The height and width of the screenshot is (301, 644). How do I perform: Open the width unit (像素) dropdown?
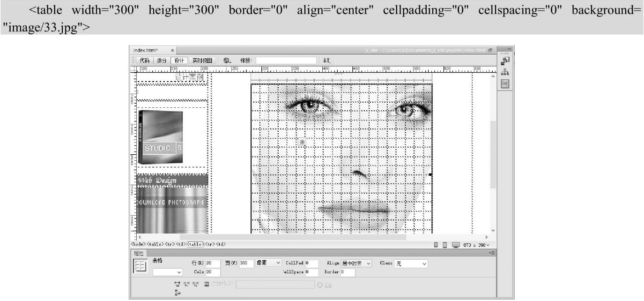pyautogui.click(x=269, y=264)
